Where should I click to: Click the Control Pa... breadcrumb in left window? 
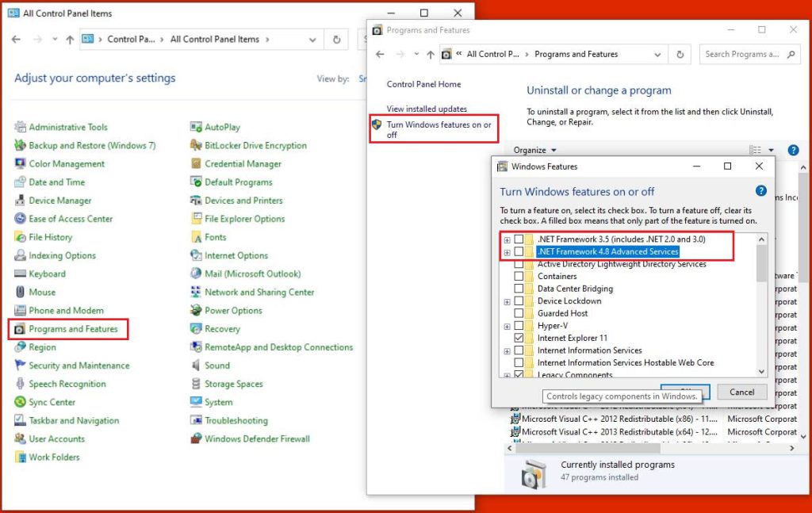pyautogui.click(x=131, y=40)
